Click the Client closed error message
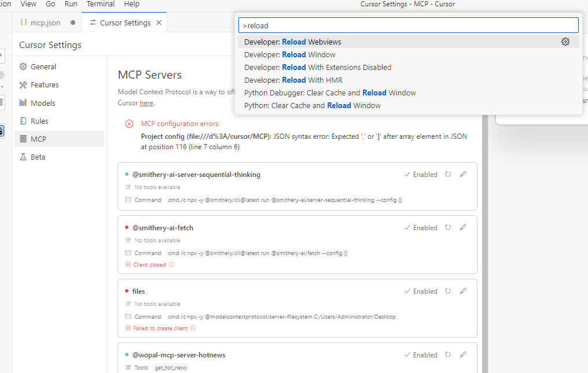Image resolution: width=588 pixels, height=373 pixels. pos(149,264)
